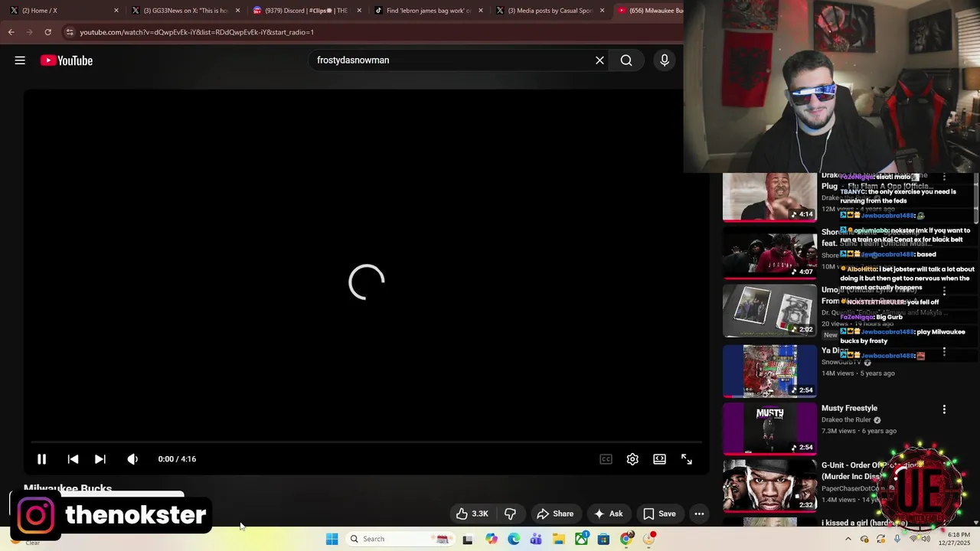Screen dimensions: 980x551
Task: Open the Windows Start menu
Action: click(x=332, y=539)
